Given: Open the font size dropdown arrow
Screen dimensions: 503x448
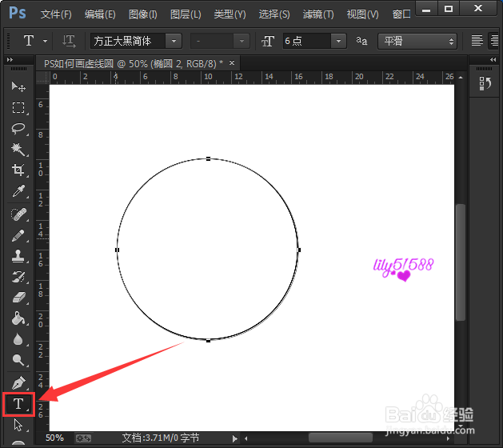Looking at the screenshot, I should pyautogui.click(x=338, y=41).
